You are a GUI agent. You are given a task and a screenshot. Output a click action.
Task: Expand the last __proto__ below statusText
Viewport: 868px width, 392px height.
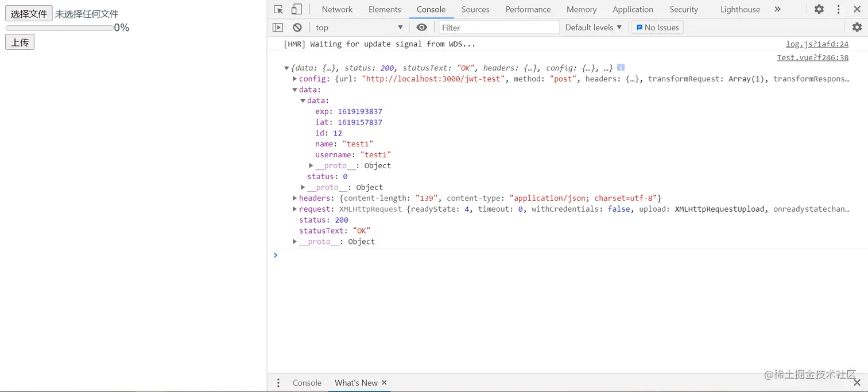click(295, 242)
